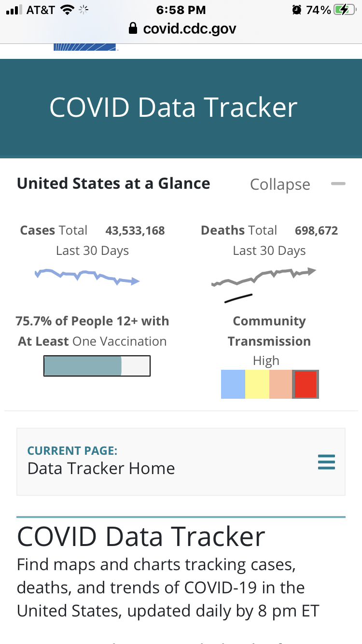Open the Deaths Total 698,672 link
362x644 pixels.
(269, 231)
